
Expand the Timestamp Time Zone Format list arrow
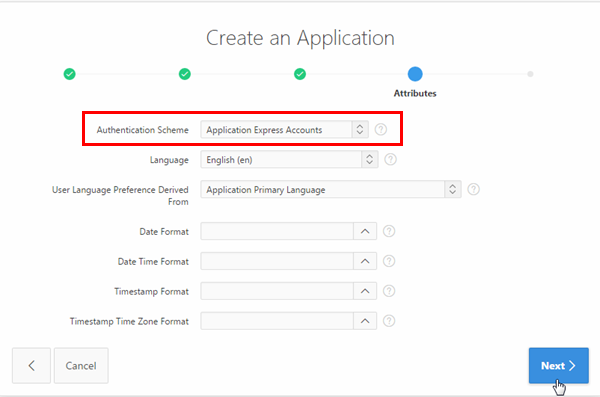365,321
